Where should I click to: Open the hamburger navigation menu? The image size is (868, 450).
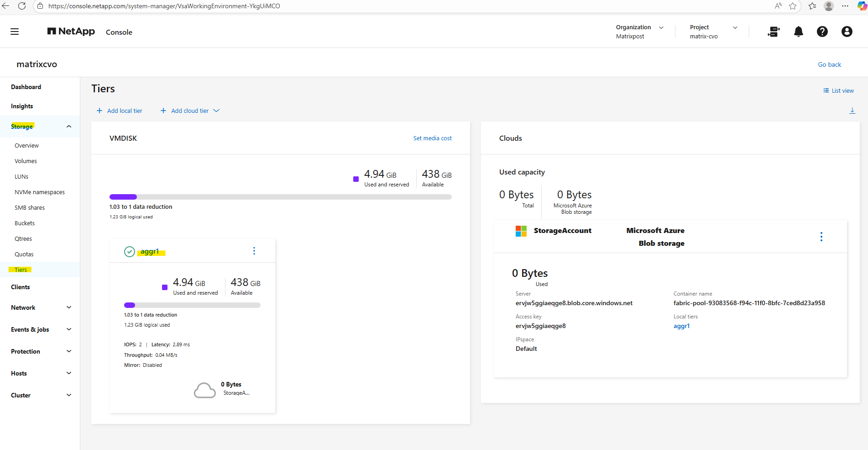click(x=15, y=32)
